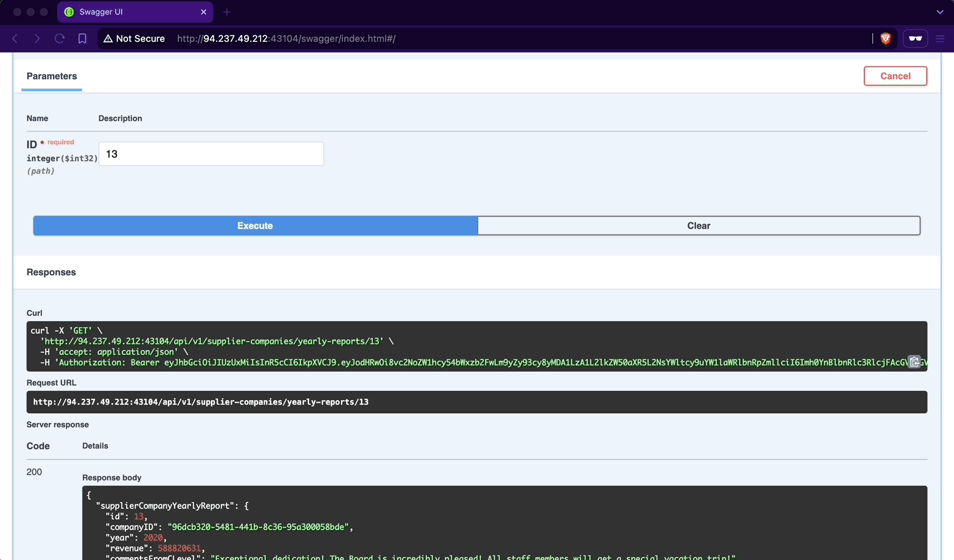This screenshot has height=560, width=954.
Task: Switch to the Parameters tab
Action: tap(51, 76)
